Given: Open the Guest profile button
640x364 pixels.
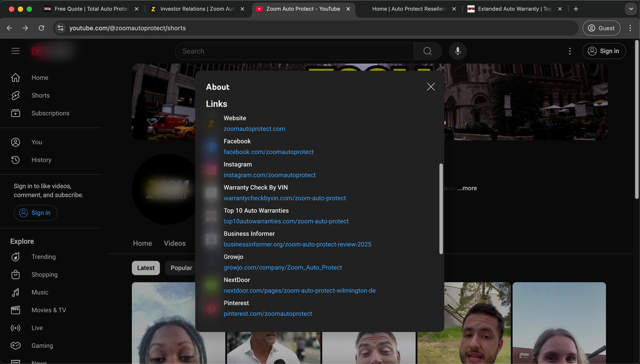Looking at the screenshot, I should click(x=601, y=28).
